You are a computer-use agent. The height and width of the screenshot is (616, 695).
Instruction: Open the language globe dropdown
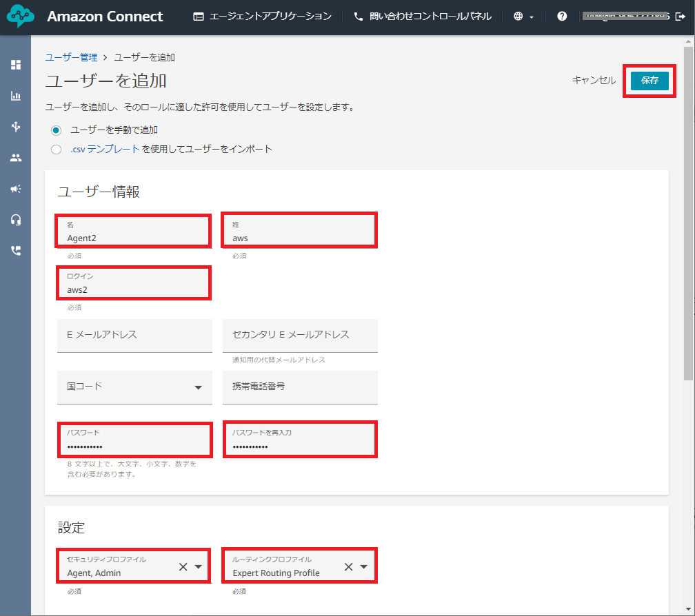click(523, 17)
